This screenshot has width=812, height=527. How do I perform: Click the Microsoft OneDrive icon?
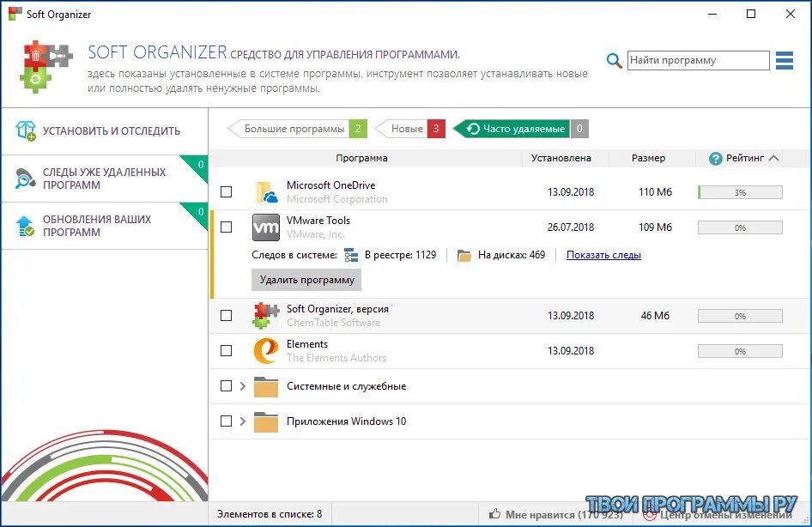tap(266, 192)
